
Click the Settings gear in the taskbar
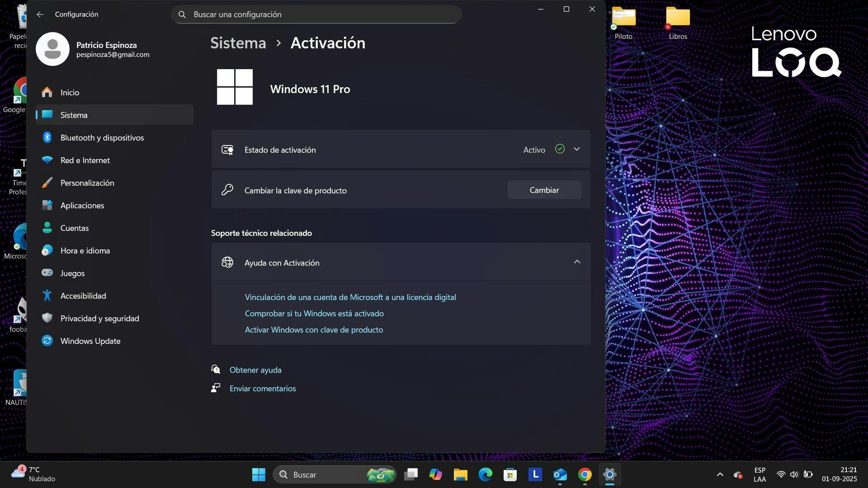610,474
